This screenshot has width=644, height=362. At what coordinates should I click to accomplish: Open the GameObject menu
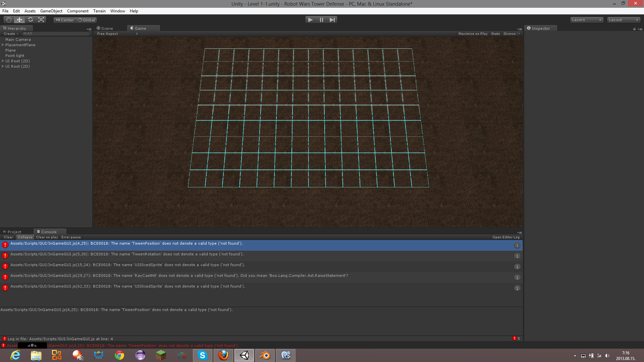click(51, 11)
